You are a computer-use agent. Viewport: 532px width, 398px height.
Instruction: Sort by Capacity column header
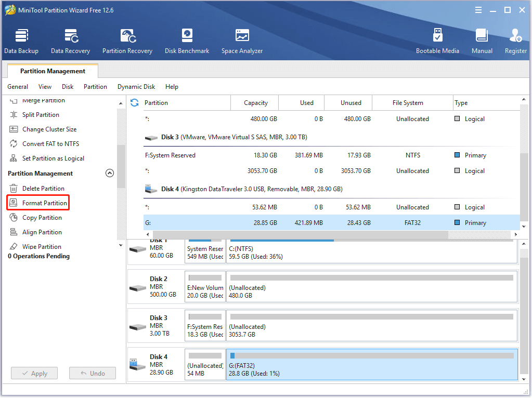coord(255,103)
